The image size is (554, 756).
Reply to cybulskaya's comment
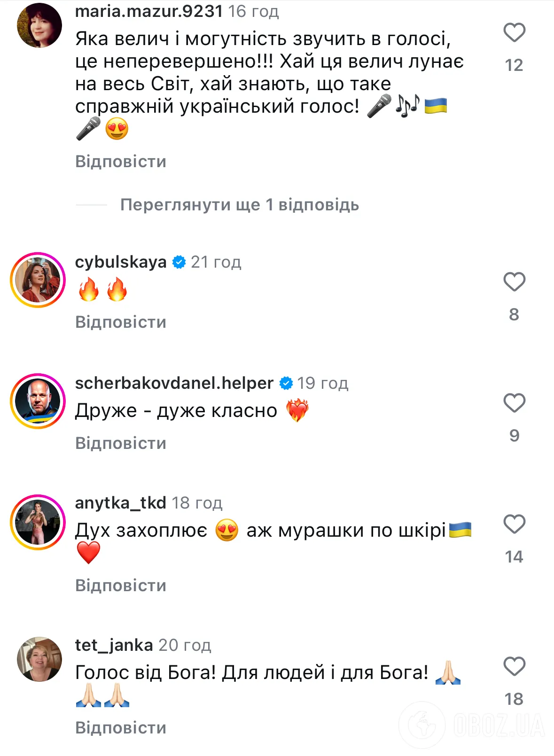click(x=121, y=322)
